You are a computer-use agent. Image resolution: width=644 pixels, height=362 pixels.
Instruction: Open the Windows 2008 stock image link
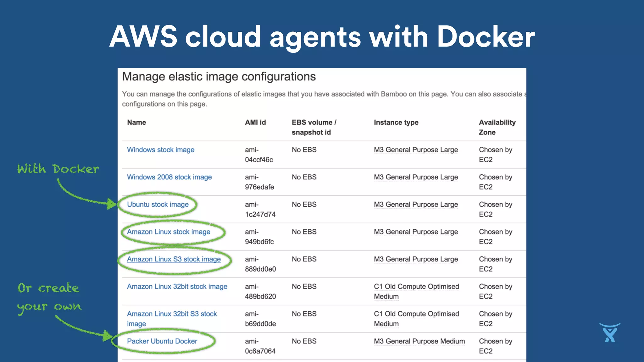pos(169,177)
